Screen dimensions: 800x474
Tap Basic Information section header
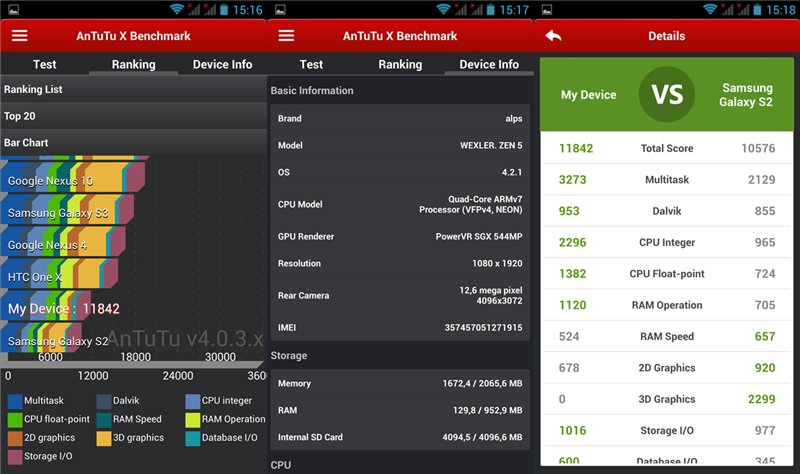tap(312, 91)
